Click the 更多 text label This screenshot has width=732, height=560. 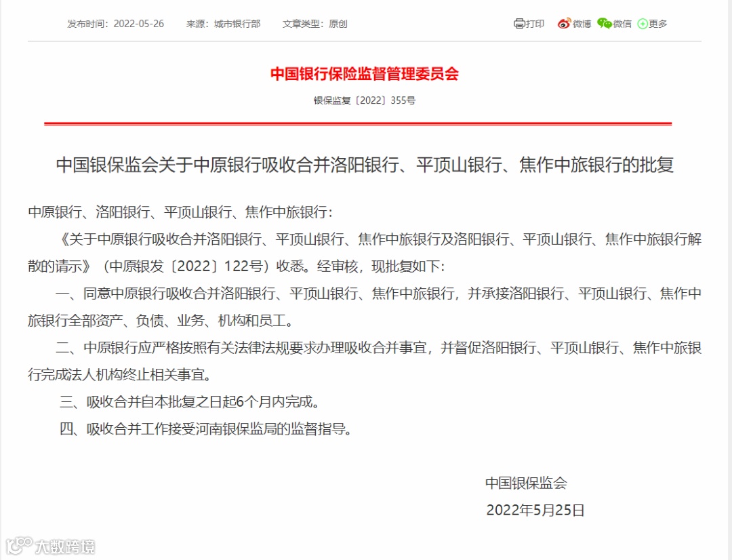(657, 24)
